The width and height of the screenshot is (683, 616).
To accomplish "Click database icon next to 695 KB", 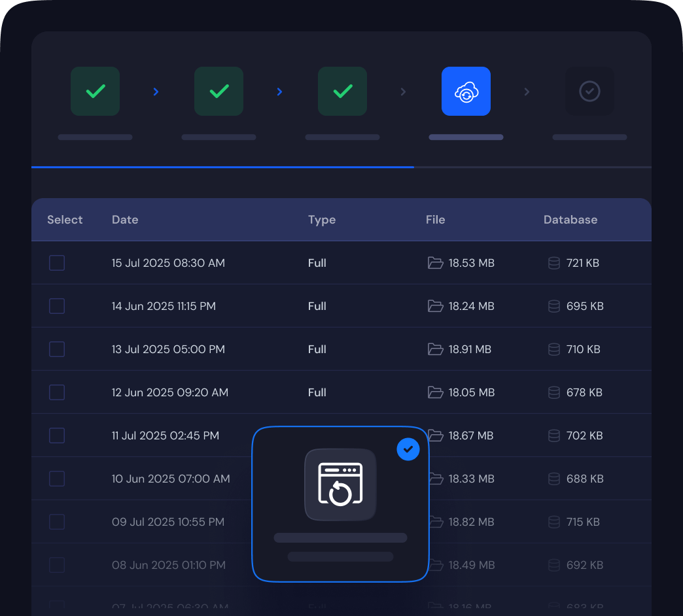I will (x=554, y=306).
